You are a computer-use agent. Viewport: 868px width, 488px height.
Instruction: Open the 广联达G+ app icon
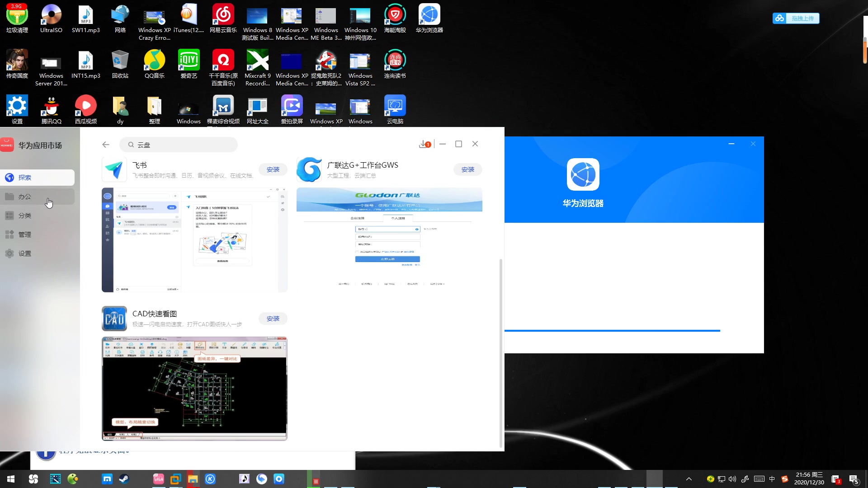point(309,169)
